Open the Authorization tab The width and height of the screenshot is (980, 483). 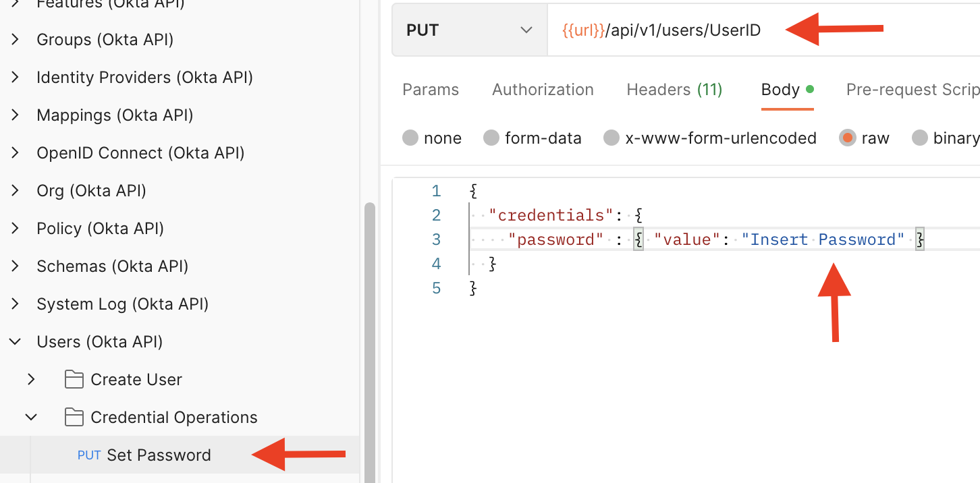point(543,90)
